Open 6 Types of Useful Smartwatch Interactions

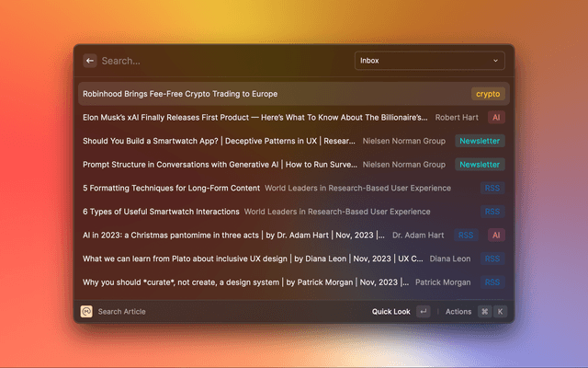pyautogui.click(x=161, y=212)
